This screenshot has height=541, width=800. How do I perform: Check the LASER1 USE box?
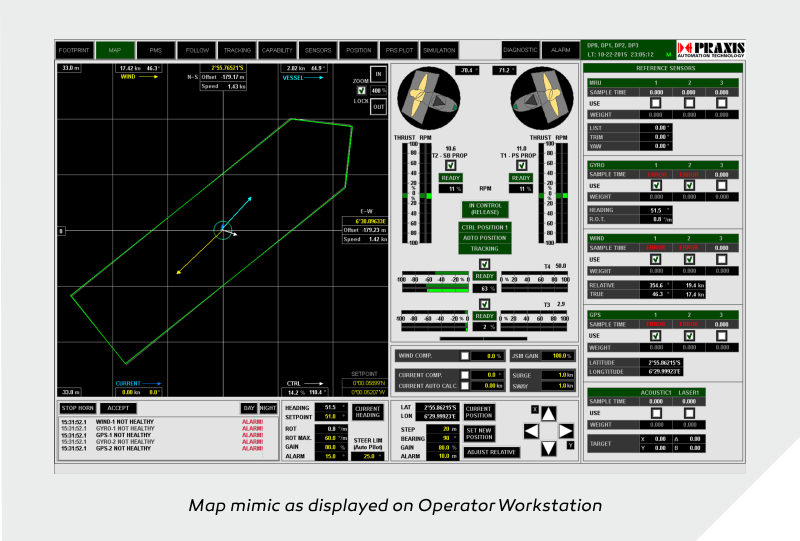coord(689,413)
